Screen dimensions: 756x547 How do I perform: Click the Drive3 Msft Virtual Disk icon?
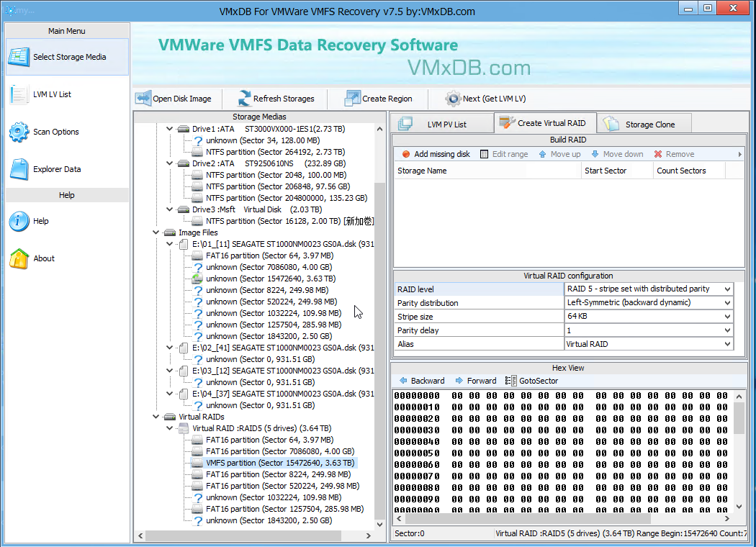pyautogui.click(x=183, y=209)
